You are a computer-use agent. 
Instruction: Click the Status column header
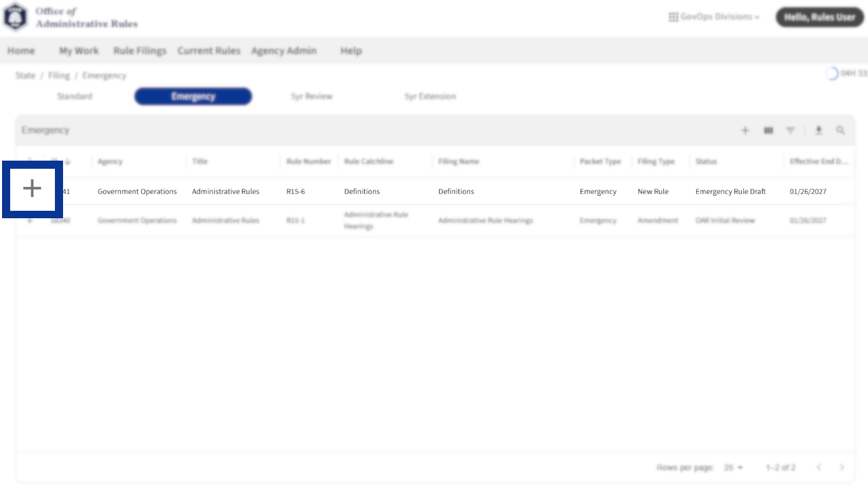pyautogui.click(x=706, y=161)
